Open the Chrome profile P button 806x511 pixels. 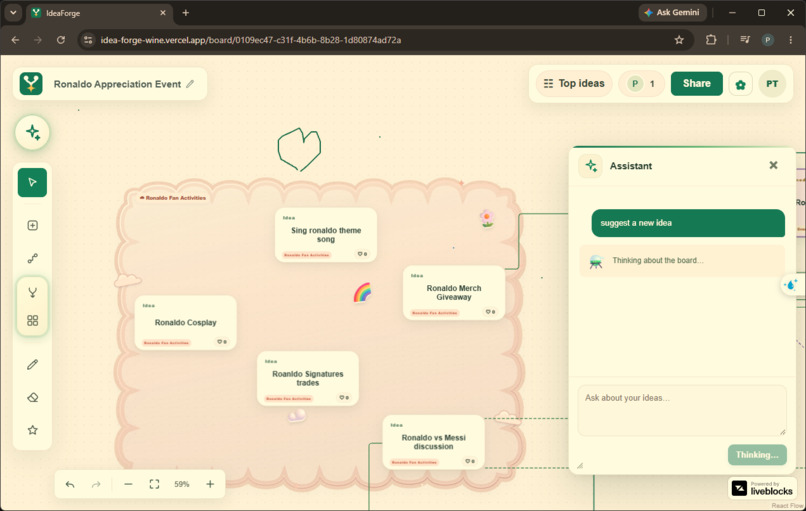point(768,40)
